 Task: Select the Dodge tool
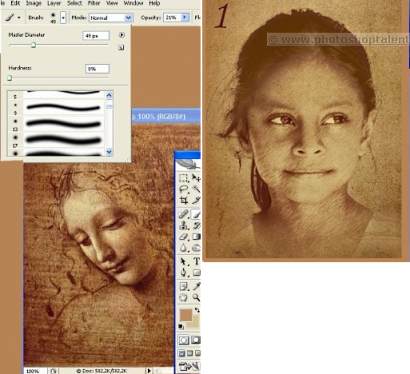click(196, 248)
